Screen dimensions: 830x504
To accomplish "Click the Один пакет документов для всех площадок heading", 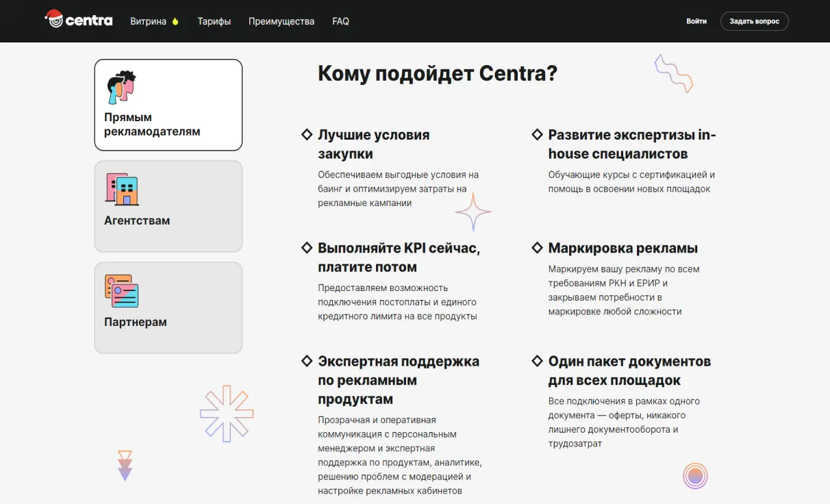I will point(629,370).
